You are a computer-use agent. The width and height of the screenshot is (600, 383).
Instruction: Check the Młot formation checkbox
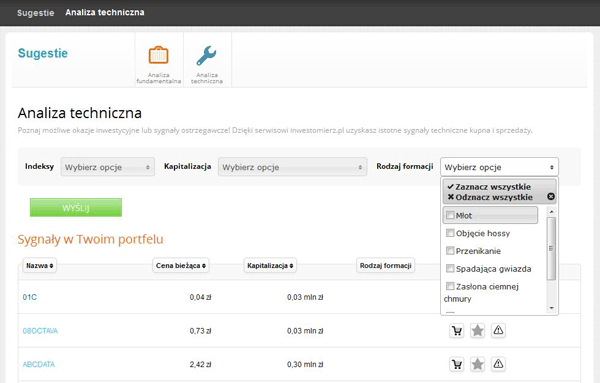(x=450, y=215)
